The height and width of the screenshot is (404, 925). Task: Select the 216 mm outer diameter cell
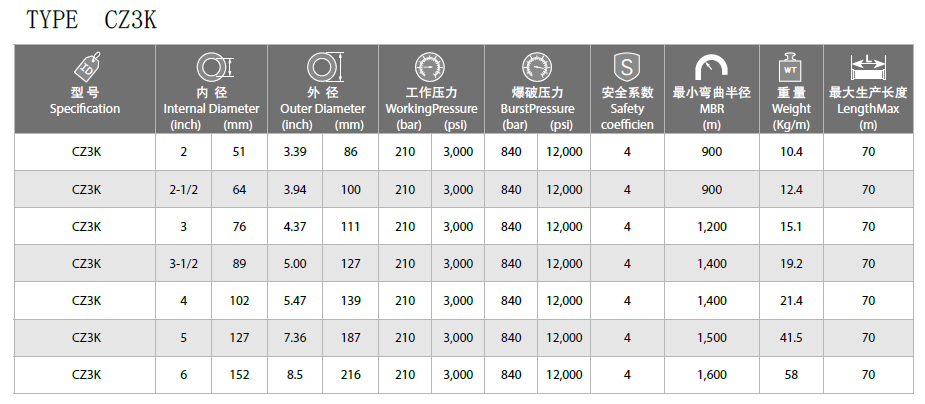(350, 374)
